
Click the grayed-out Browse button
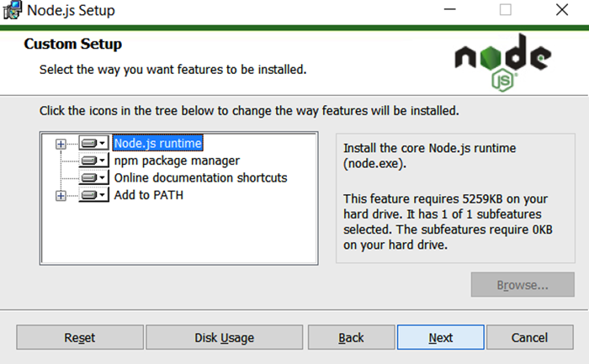(x=523, y=285)
